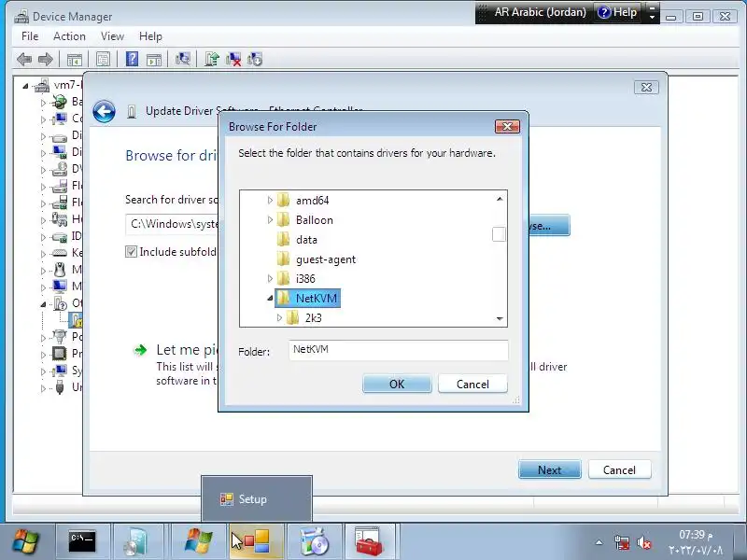Click the driver search path field
This screenshot has width=747, height=560.
(x=172, y=224)
